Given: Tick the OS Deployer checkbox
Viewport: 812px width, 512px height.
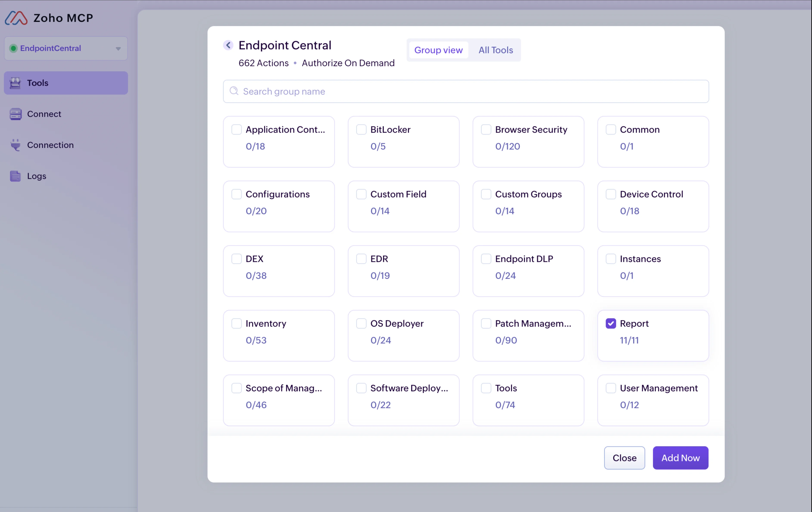Looking at the screenshot, I should (x=361, y=323).
